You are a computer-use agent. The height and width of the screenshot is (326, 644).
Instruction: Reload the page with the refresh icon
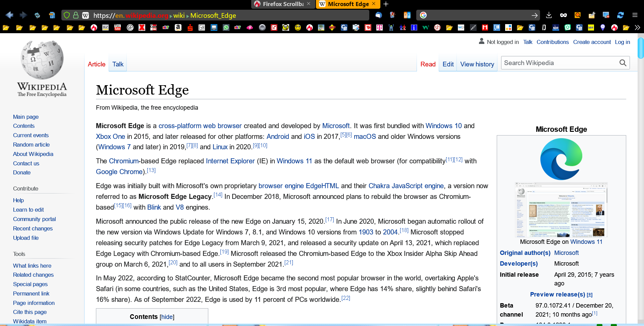[37, 15]
